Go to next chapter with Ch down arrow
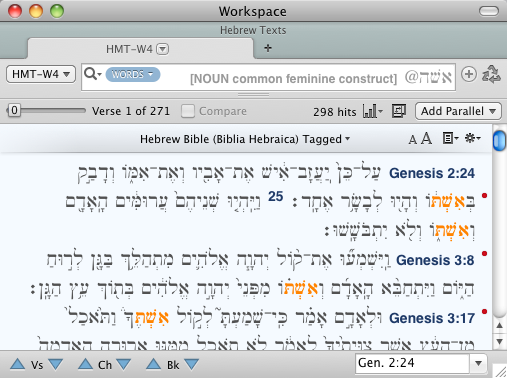The height and width of the screenshot is (378, 507). point(124,364)
